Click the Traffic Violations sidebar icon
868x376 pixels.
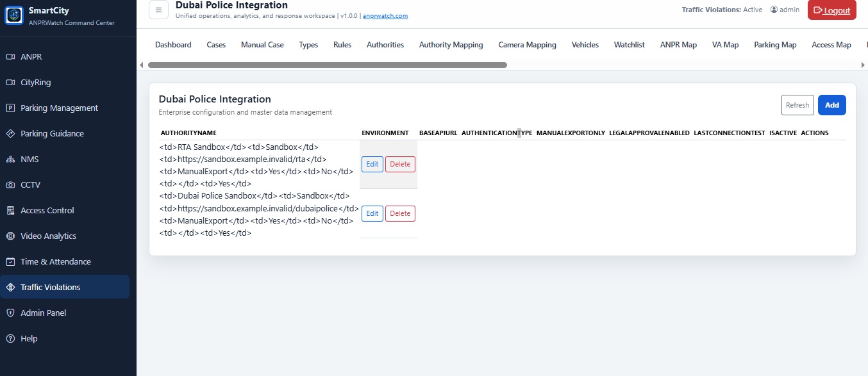(10, 288)
